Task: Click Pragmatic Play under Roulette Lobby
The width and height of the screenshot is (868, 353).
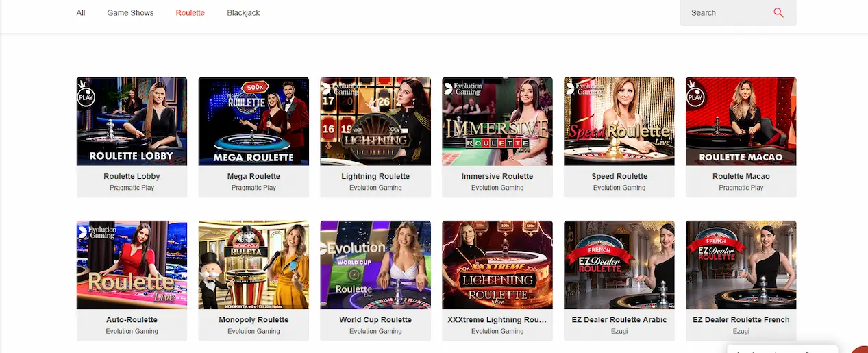Action: coord(132,188)
